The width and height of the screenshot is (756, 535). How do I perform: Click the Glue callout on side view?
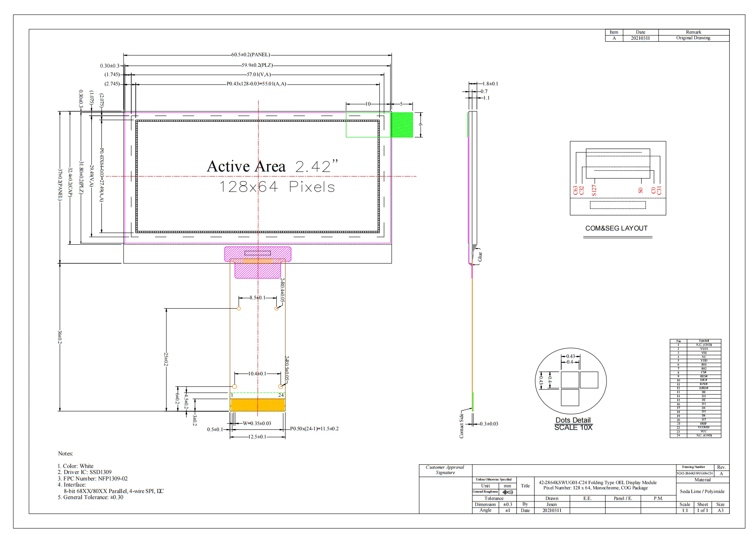coord(480,256)
